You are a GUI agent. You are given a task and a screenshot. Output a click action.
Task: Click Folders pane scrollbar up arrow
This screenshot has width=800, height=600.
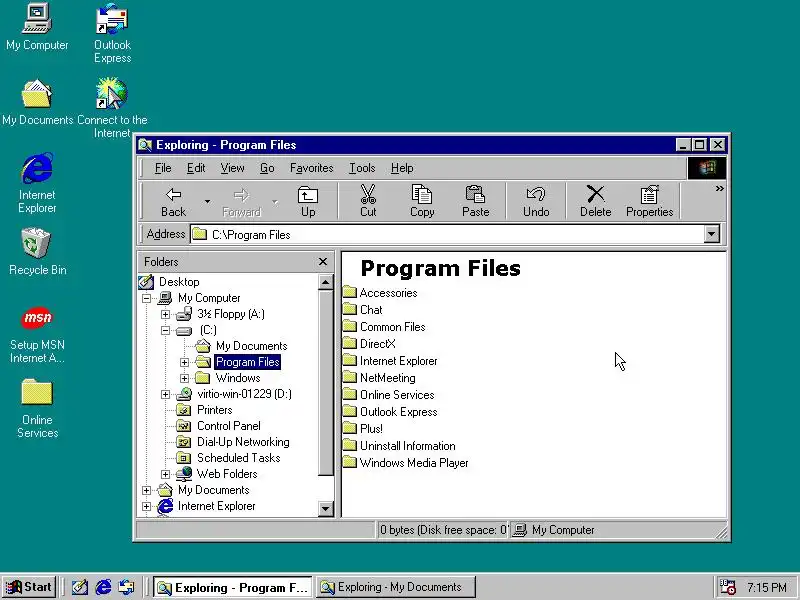tap(326, 282)
